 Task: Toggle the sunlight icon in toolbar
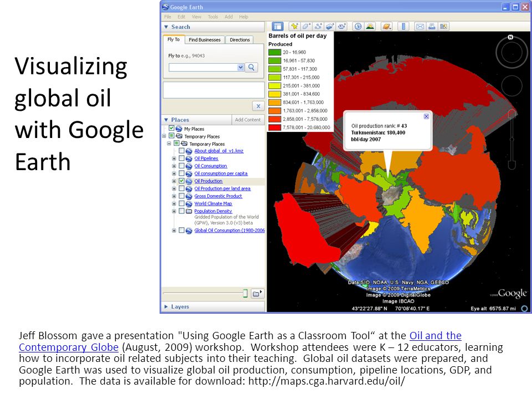[x=370, y=27]
